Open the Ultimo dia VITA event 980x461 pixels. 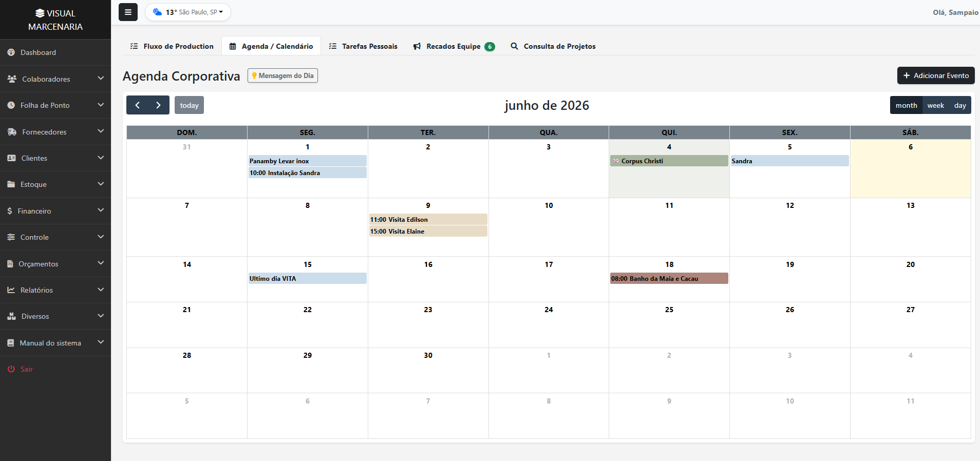pyautogui.click(x=307, y=278)
